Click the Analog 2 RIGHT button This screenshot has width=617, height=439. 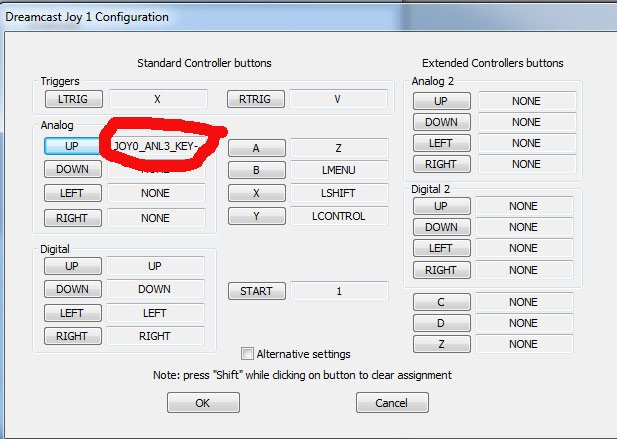tap(442, 164)
